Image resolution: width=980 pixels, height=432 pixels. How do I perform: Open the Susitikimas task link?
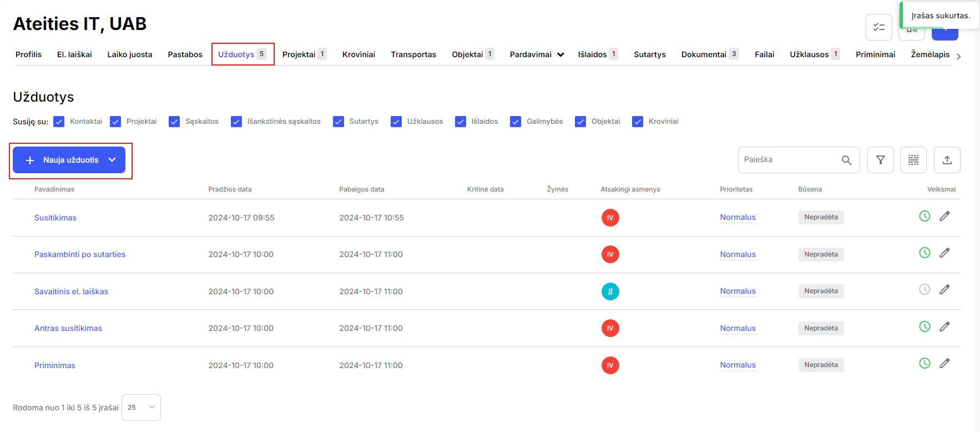point(55,218)
